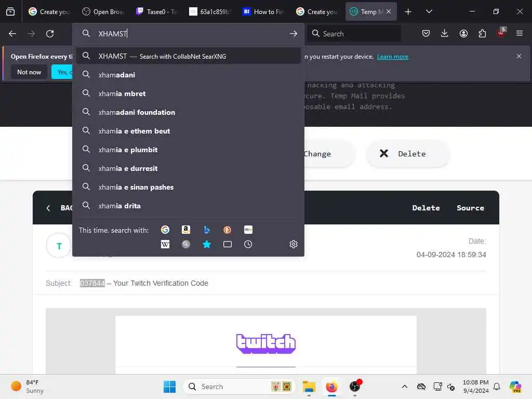Viewport: 532px width, 399px height.
Task: Click the browser Search box
Action: tap(354, 34)
